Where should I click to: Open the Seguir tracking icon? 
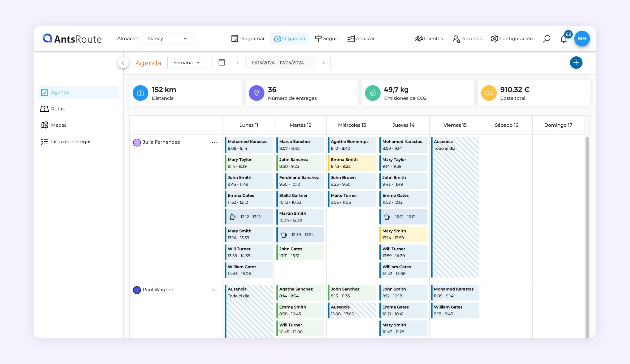318,38
